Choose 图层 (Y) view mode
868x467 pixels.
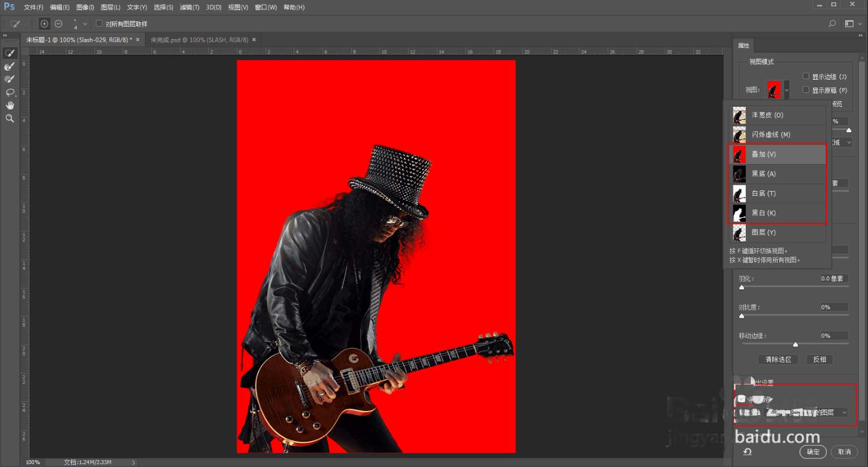[778, 232]
